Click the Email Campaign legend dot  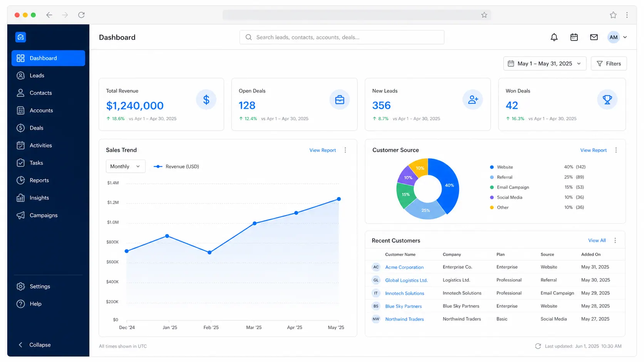click(492, 187)
